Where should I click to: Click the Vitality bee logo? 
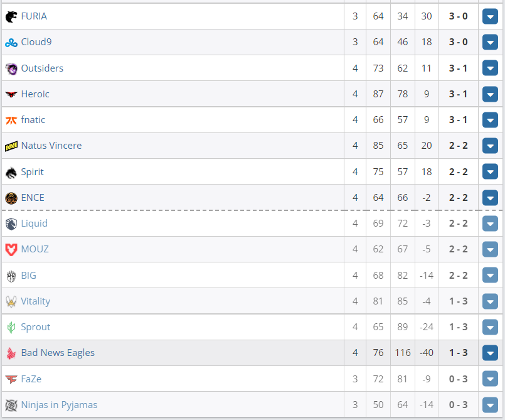coord(11,302)
